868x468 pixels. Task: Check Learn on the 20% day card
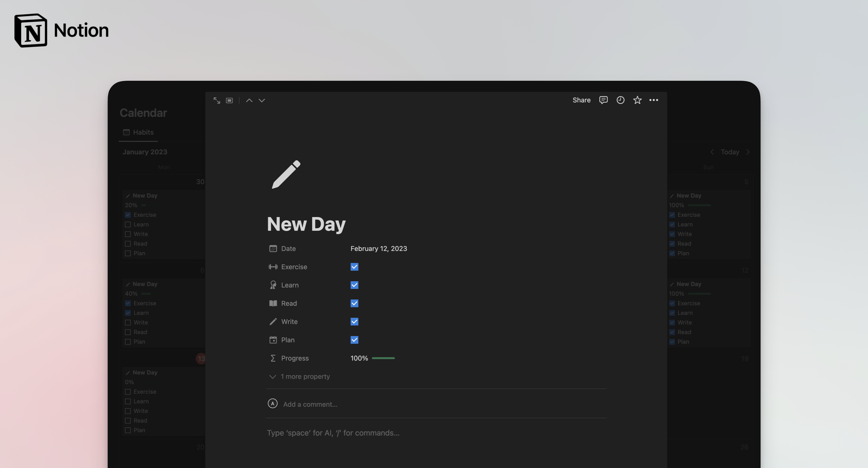128,225
